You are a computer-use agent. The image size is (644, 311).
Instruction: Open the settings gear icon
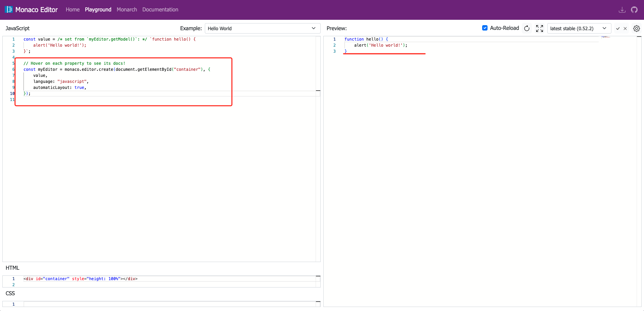tap(636, 29)
